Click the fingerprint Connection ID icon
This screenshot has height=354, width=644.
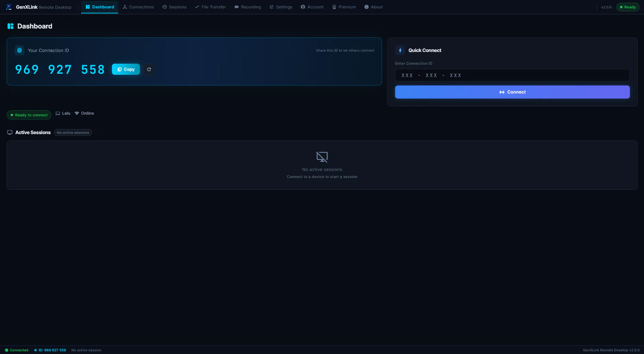(19, 50)
